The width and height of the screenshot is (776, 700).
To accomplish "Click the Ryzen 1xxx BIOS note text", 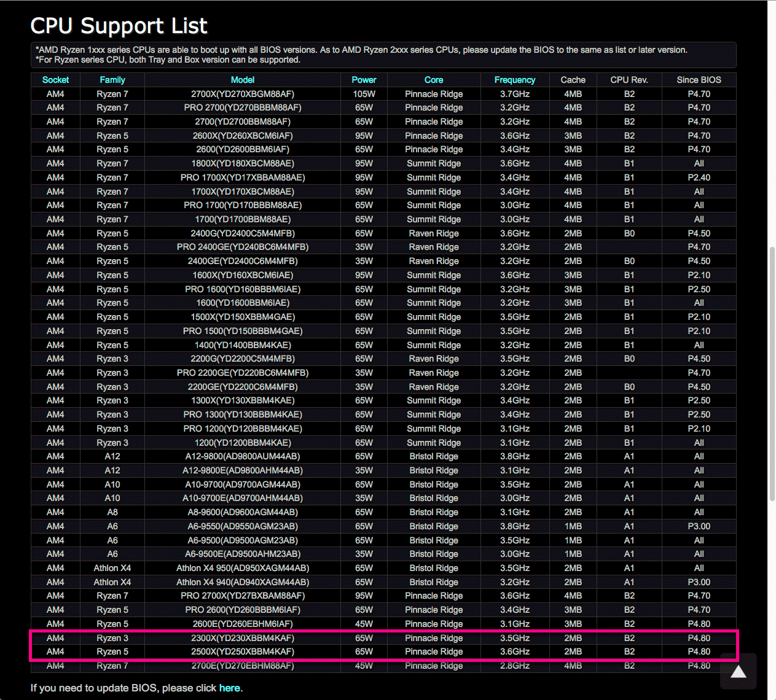I will pos(361,50).
